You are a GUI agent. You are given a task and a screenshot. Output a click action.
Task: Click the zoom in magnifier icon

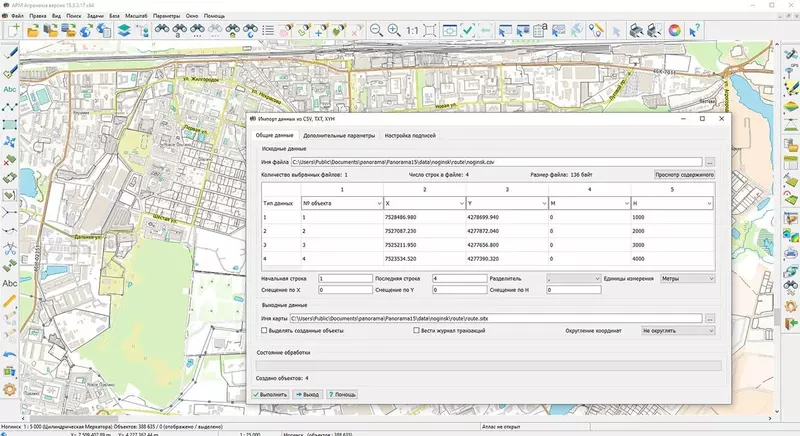395,31
